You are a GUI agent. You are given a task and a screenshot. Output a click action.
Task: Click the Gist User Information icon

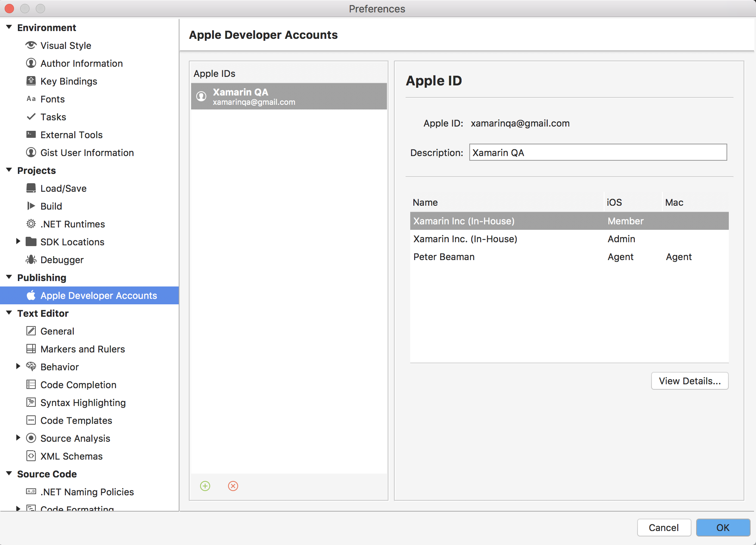[x=31, y=153]
